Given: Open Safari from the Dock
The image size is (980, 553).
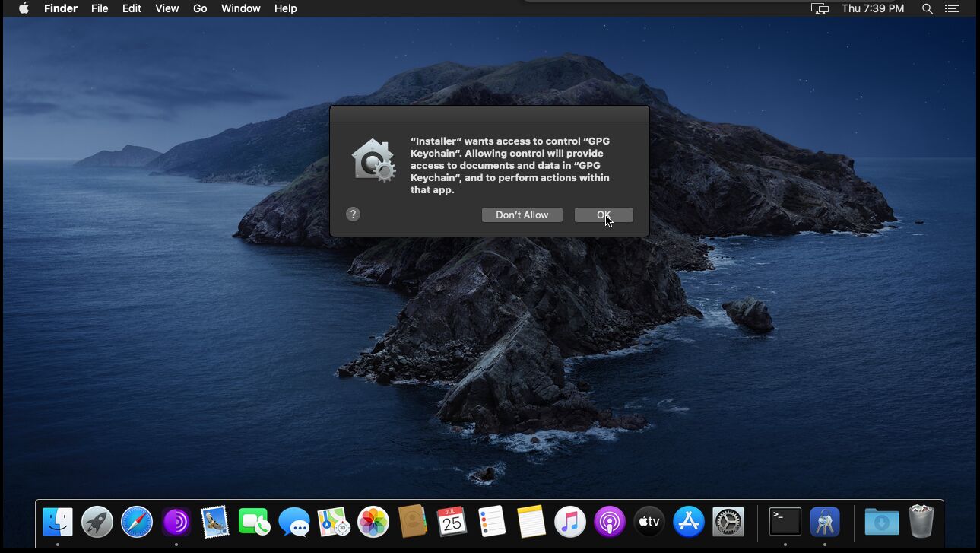Looking at the screenshot, I should point(137,522).
